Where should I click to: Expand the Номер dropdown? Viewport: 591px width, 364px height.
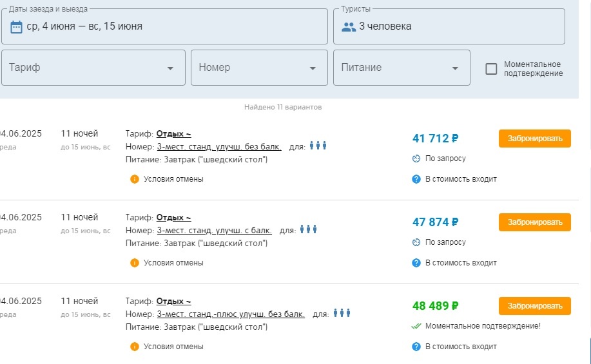259,68
